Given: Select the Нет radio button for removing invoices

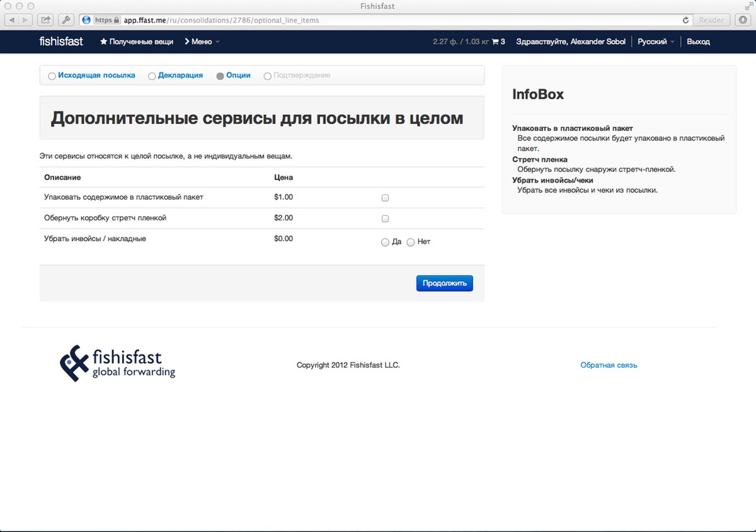Looking at the screenshot, I should pos(411,242).
